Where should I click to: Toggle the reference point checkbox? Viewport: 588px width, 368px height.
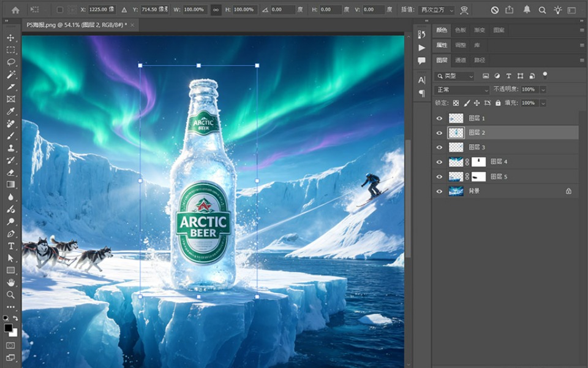pos(59,10)
